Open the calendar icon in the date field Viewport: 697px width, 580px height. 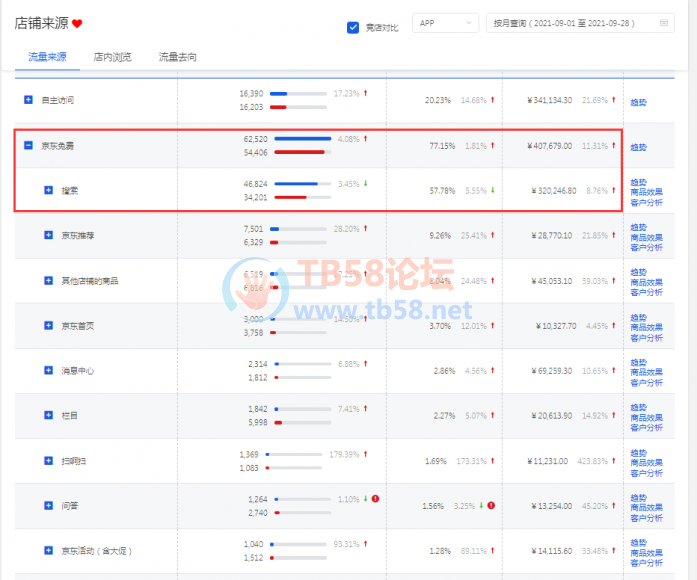(x=664, y=23)
